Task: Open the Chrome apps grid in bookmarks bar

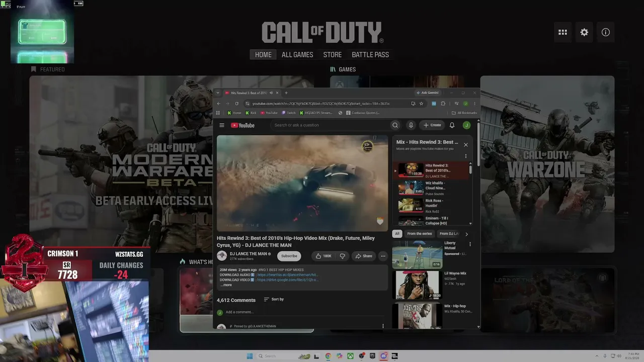Action: tap(218, 113)
